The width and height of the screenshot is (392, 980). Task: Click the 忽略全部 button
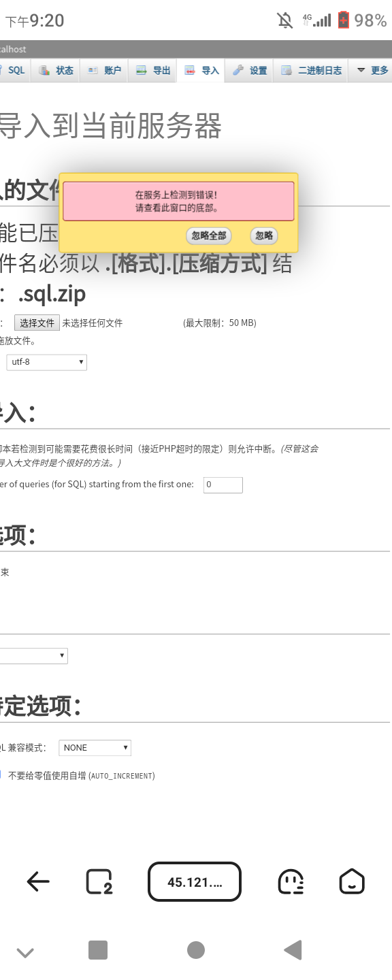(x=209, y=235)
